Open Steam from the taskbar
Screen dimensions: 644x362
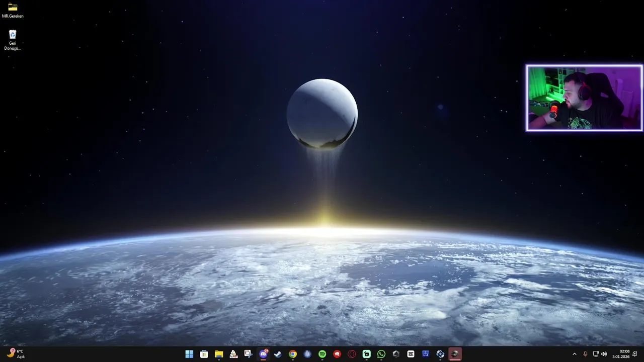point(278,354)
